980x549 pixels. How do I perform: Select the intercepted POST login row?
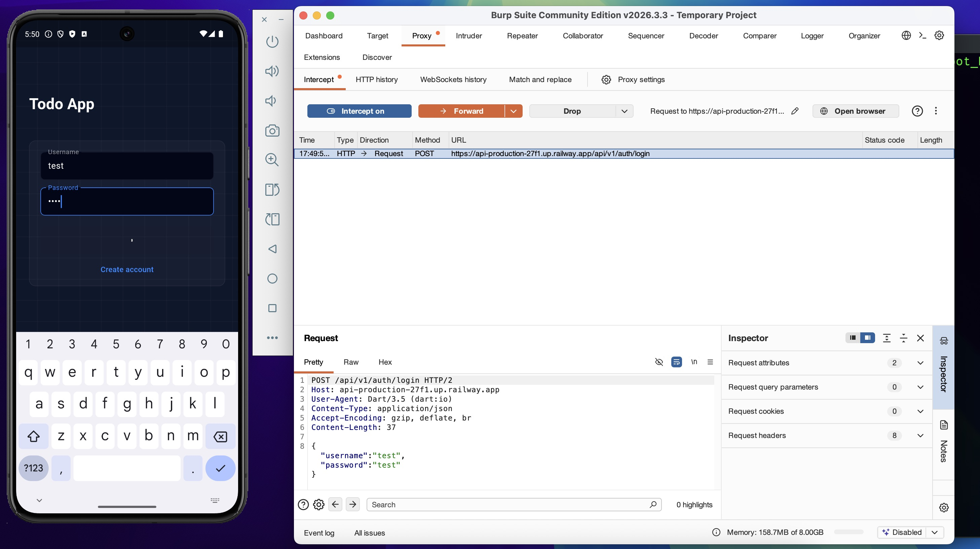tap(624, 153)
